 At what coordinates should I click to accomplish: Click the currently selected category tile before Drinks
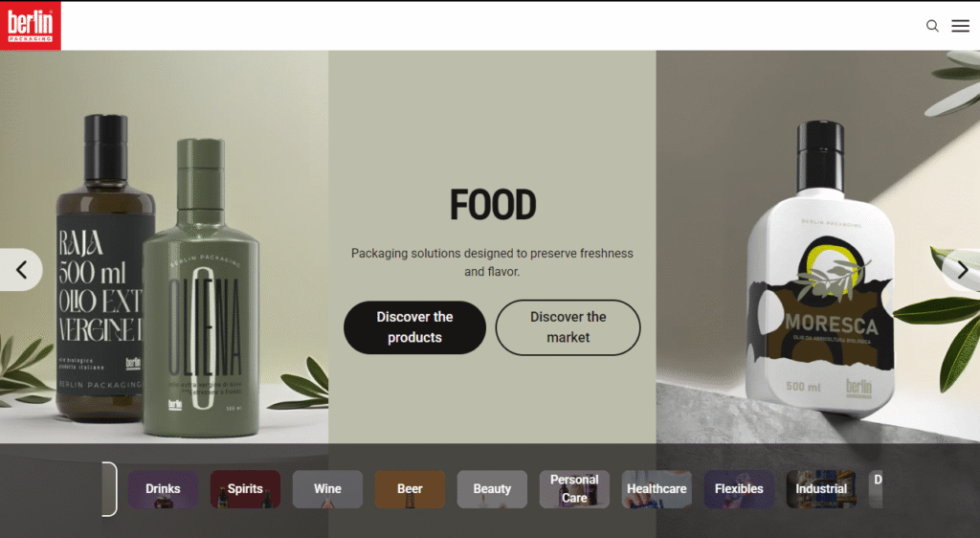[x=109, y=488]
